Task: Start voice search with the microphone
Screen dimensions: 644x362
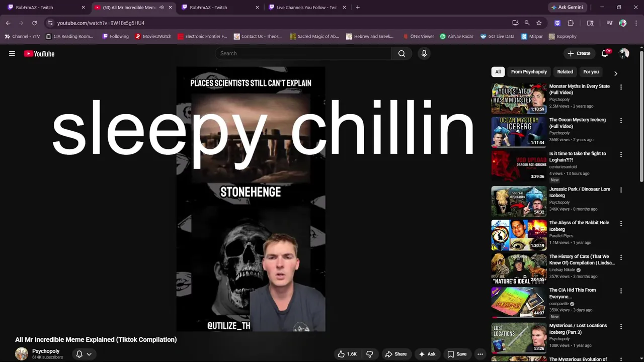Action: (x=424, y=53)
